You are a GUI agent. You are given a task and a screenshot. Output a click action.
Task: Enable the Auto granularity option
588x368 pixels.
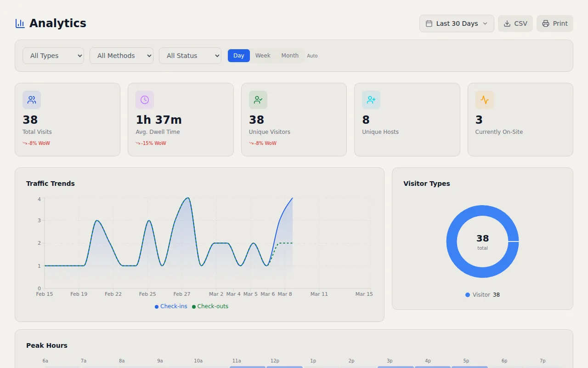[312, 55]
